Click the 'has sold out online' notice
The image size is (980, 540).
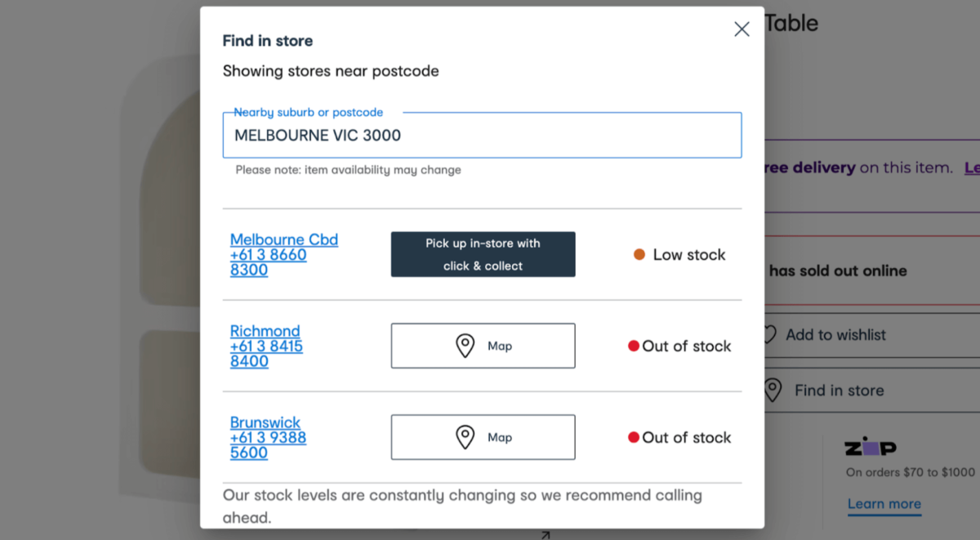[x=837, y=271]
